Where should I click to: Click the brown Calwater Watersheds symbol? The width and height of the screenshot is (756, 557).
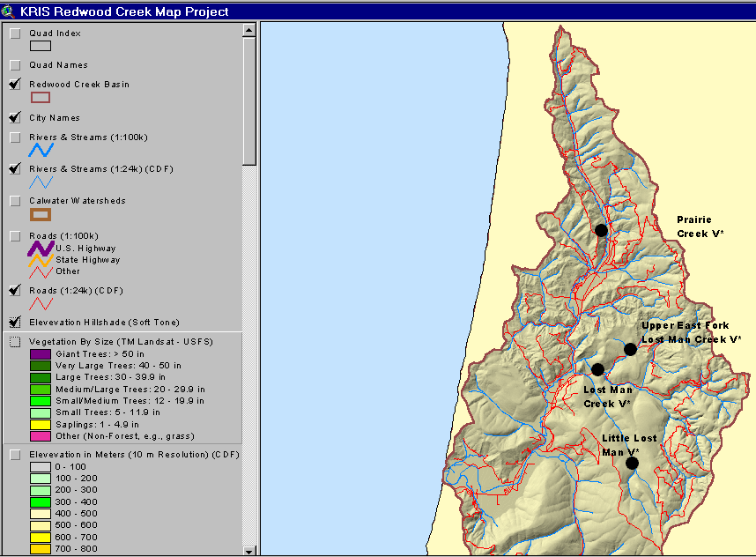[x=41, y=214]
